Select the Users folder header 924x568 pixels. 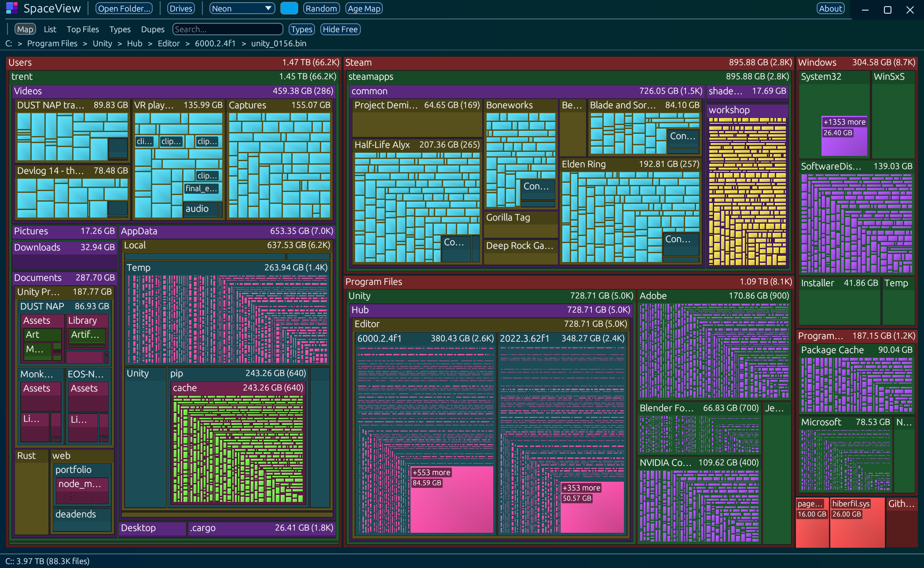[174, 63]
